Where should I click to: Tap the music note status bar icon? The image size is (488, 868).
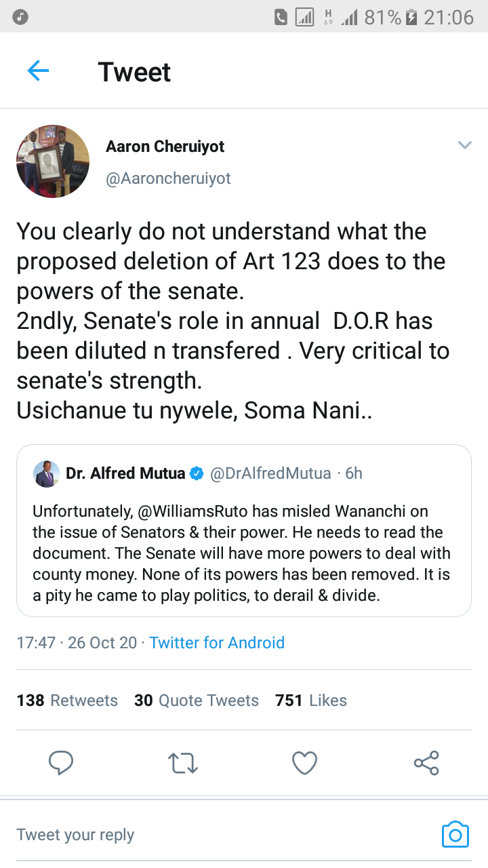click(x=20, y=17)
